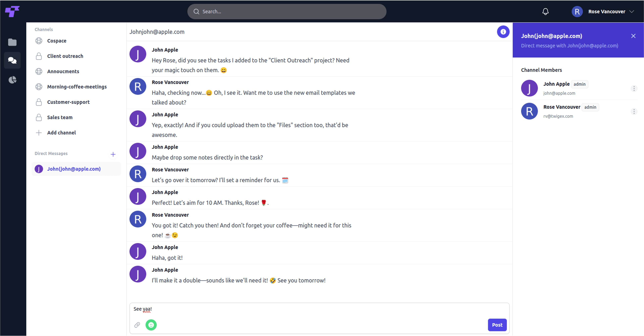Select the Customer-support channel

[x=68, y=102]
